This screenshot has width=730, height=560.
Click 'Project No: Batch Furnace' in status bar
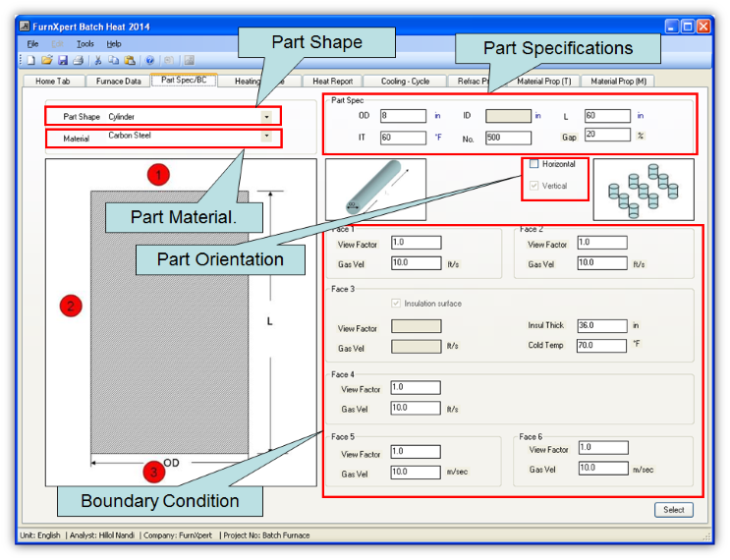pyautogui.click(x=266, y=535)
